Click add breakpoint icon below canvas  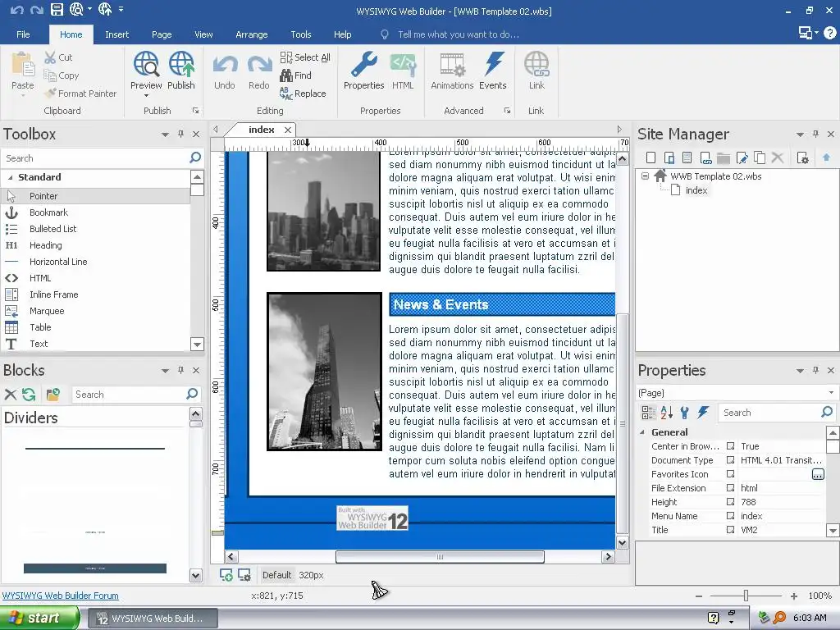tap(226, 575)
